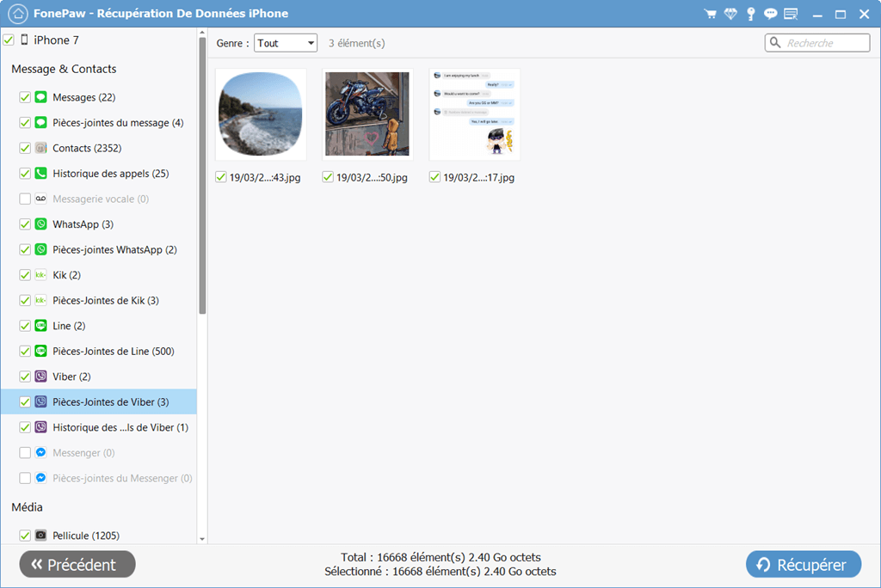Select Historique des appels (25) category
This screenshot has height=588, width=881.
pyautogui.click(x=99, y=174)
